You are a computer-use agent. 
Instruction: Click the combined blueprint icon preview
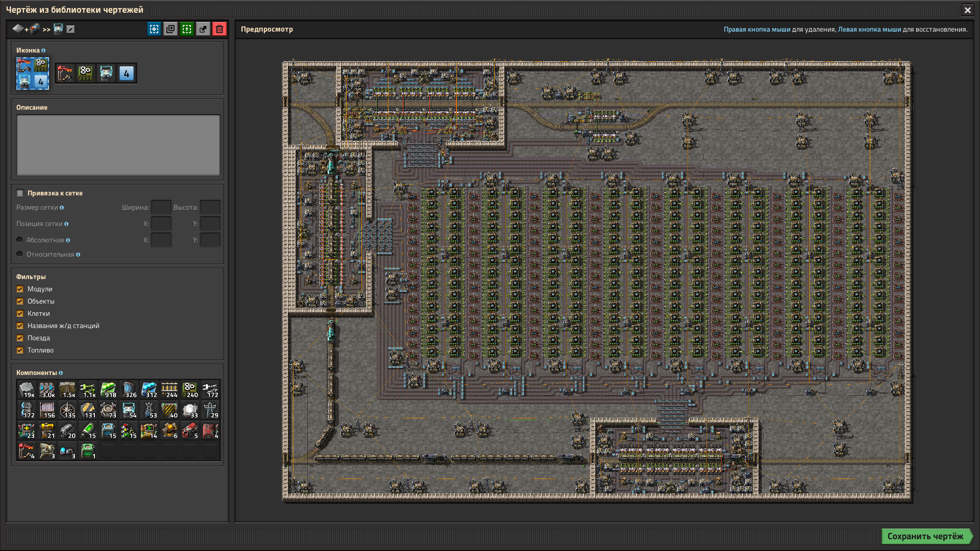point(33,73)
